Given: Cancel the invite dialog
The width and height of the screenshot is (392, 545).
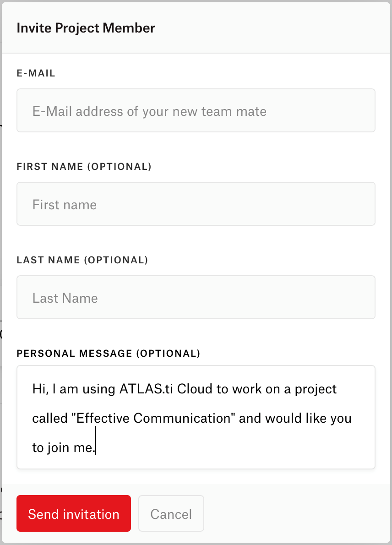Looking at the screenshot, I should (x=171, y=514).
